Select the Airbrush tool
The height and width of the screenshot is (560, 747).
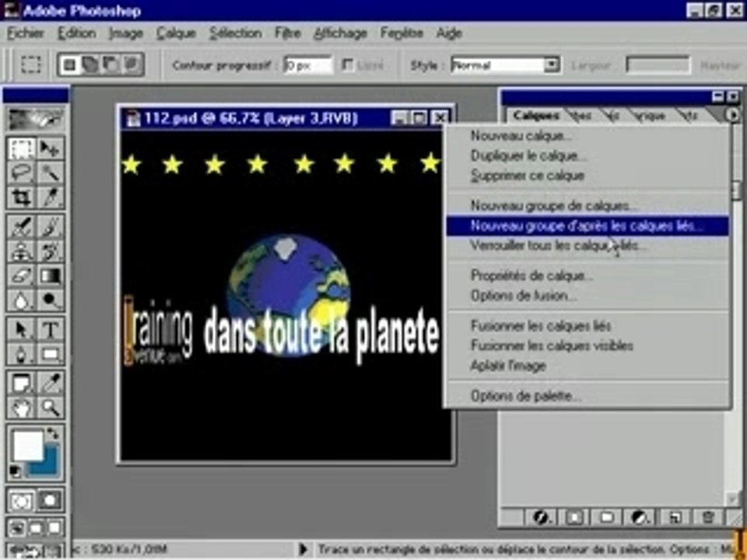click(21, 226)
